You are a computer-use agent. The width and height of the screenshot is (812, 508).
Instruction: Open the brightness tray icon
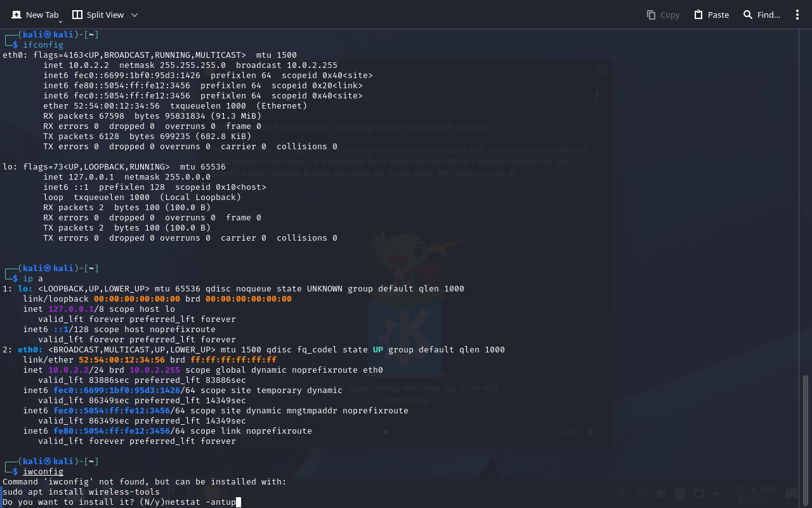click(x=661, y=493)
